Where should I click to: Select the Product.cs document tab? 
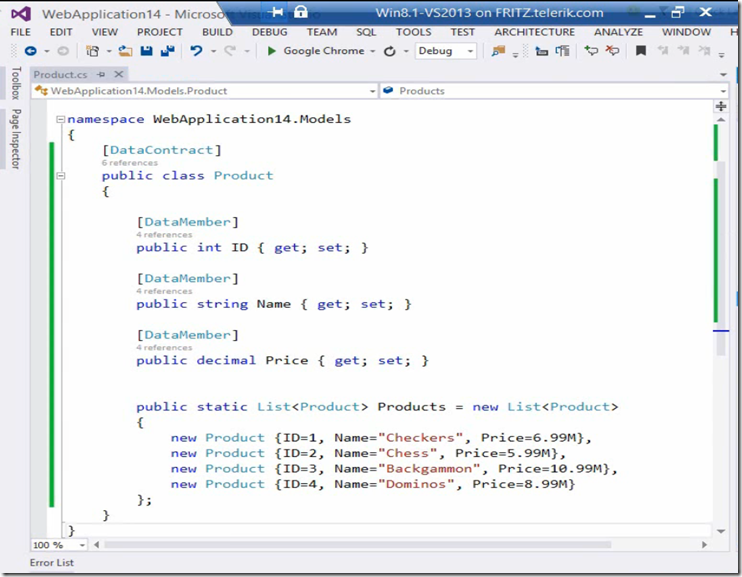[x=61, y=74]
